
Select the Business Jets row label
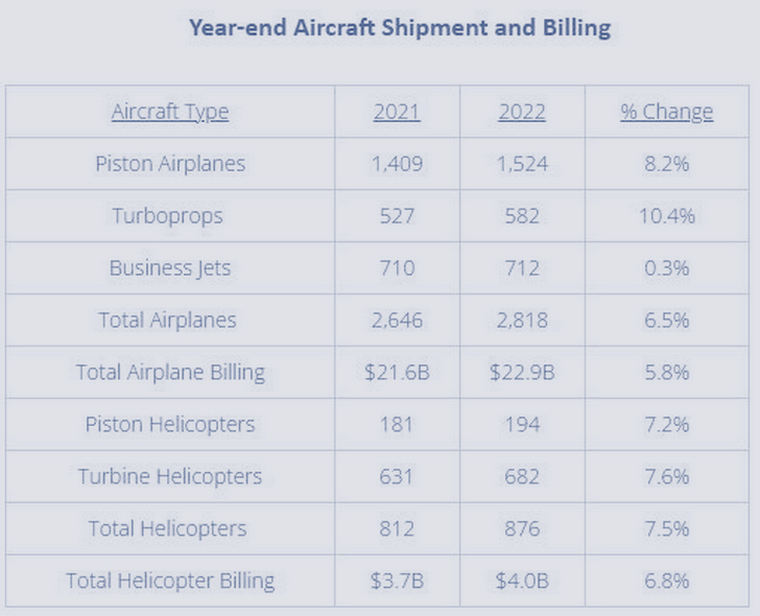pos(170,267)
